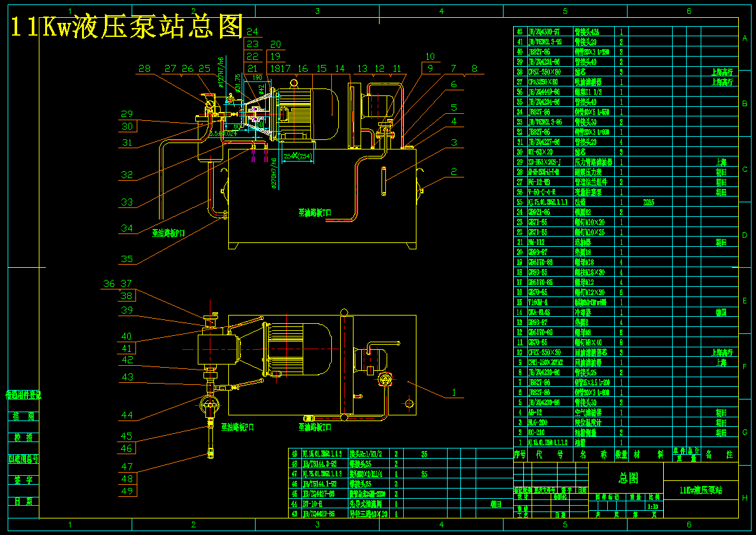Image resolution: width=756 pixels, height=535 pixels.
Task: Select boxed callout number 49 in the drawing
Action: point(127,491)
